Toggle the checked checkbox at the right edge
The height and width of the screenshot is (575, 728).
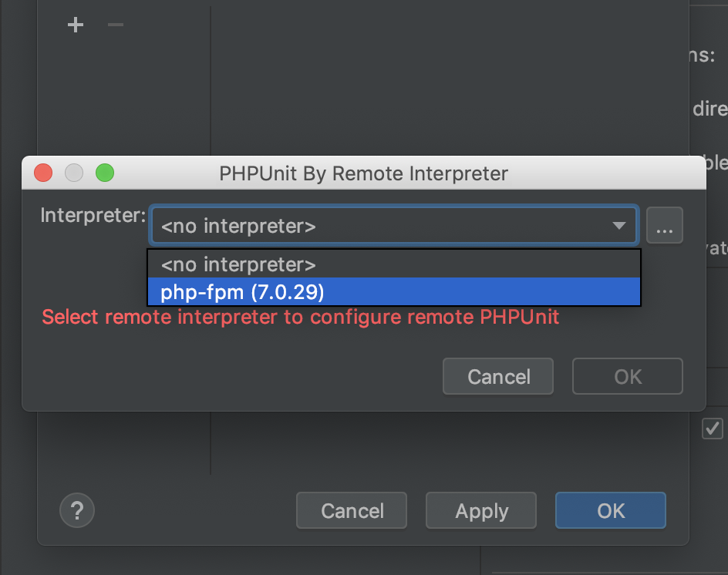[712, 429]
